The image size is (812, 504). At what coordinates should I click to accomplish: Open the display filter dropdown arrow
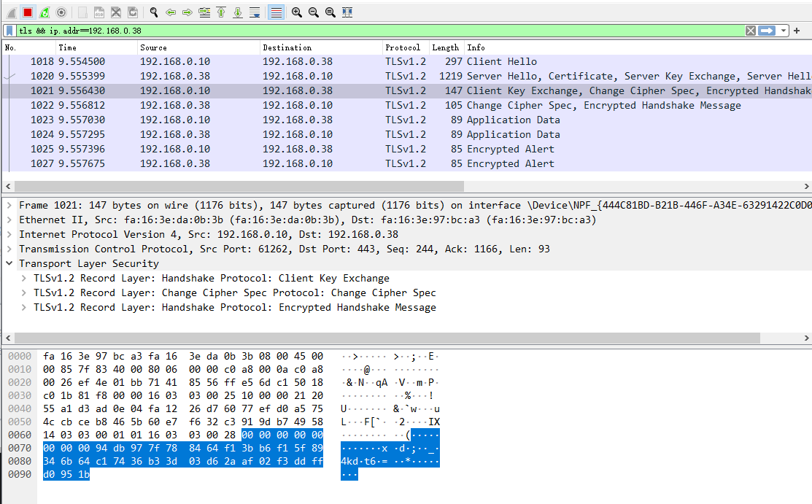click(783, 31)
